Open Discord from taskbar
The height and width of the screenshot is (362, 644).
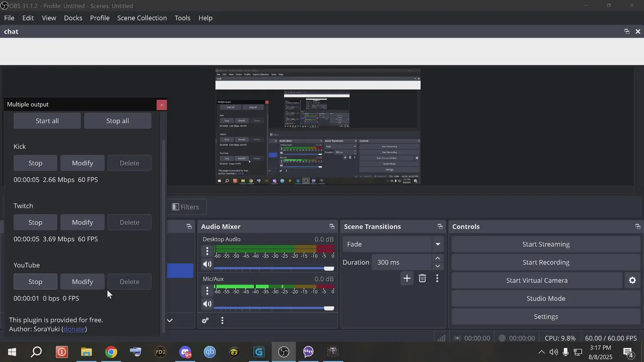(185, 352)
